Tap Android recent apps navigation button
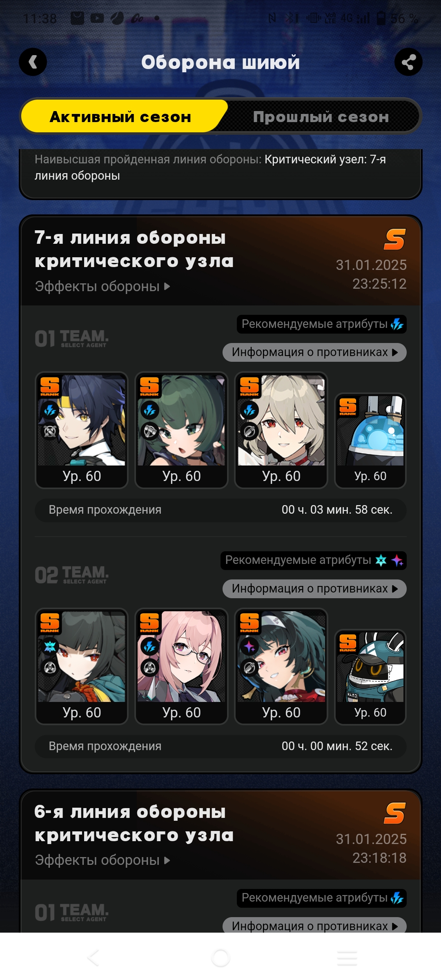 (347, 958)
